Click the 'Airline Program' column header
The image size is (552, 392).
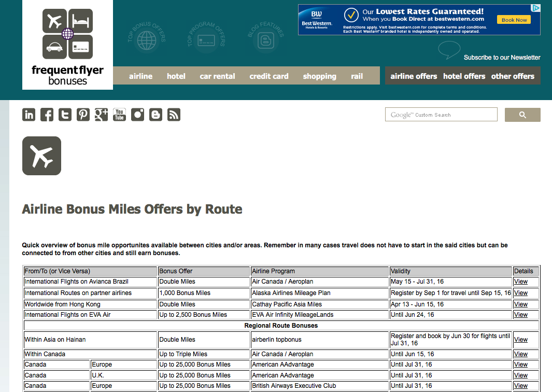319,271
